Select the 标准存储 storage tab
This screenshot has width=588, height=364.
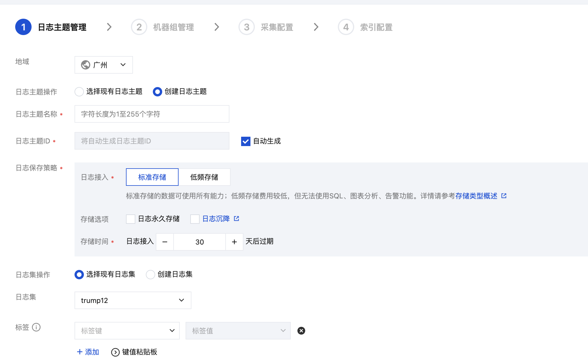click(152, 177)
